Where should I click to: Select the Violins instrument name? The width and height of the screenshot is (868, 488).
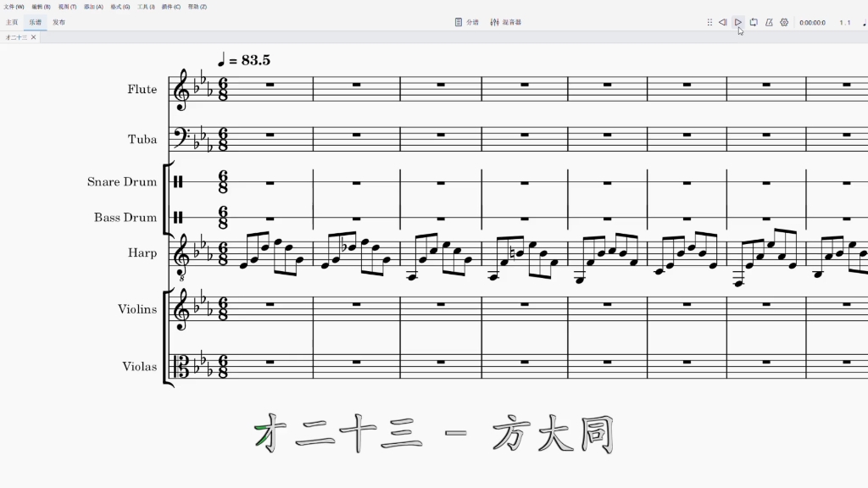(137, 309)
